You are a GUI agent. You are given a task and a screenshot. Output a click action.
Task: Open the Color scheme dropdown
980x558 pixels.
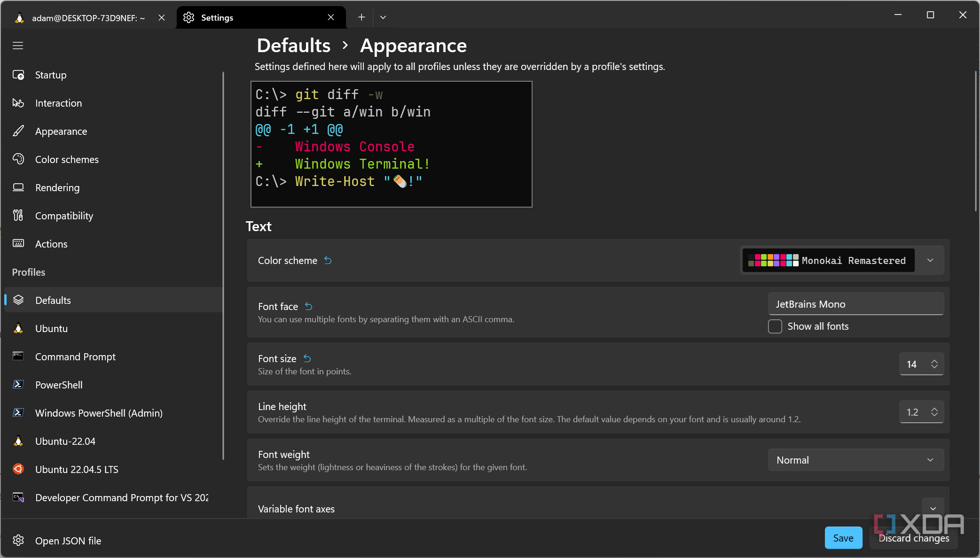[842, 261]
